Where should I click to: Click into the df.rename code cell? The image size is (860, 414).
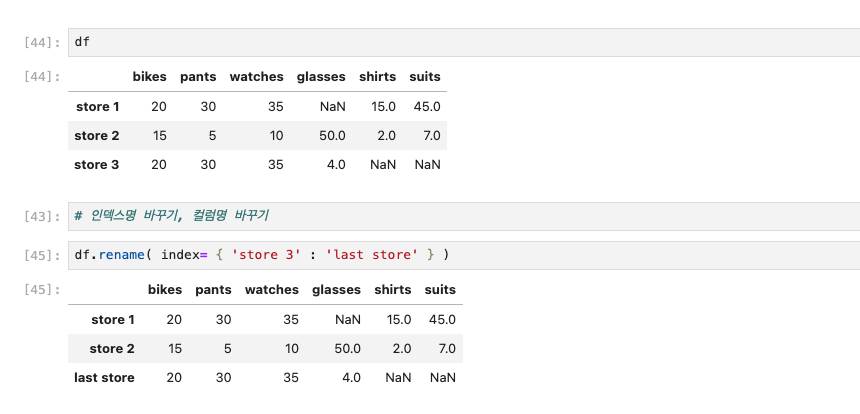click(464, 255)
